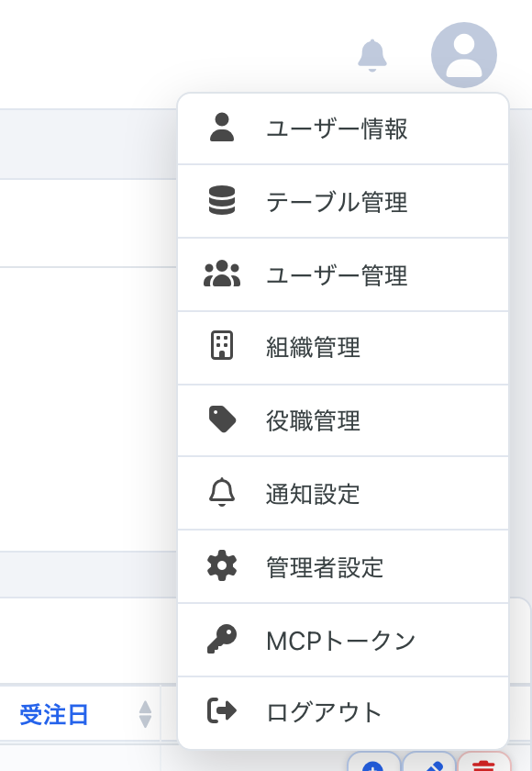Open the notification bell in header

pyautogui.click(x=371, y=55)
